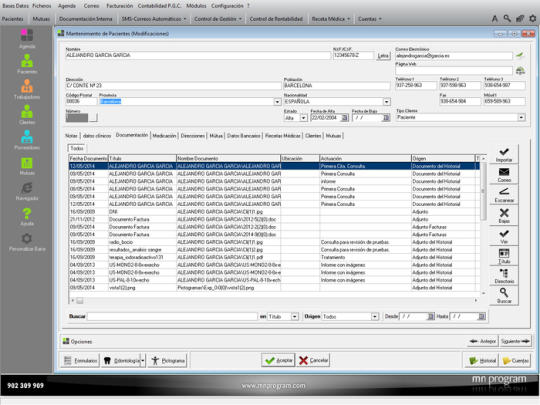Click the Título side button
Screen dimensions: 540x405
coord(504,256)
